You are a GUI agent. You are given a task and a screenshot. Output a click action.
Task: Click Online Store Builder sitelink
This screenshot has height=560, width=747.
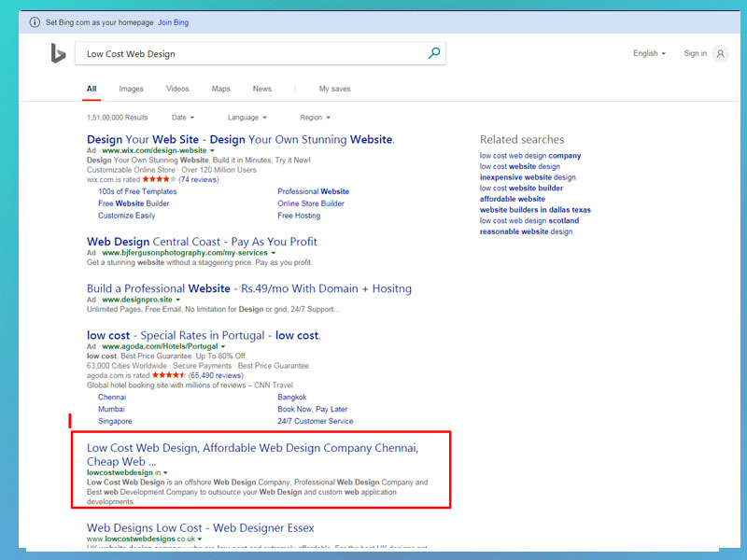coord(311,203)
